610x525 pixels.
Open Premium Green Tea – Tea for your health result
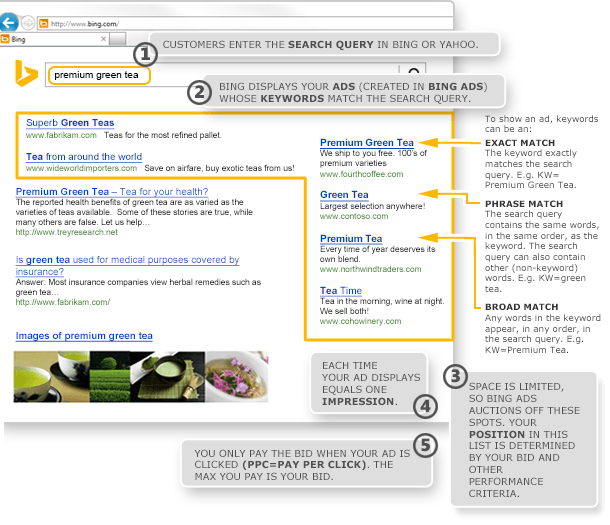pos(112,192)
